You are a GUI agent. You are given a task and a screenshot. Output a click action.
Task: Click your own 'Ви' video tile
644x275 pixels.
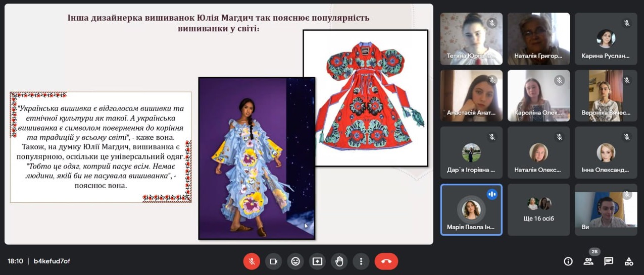coord(606,209)
